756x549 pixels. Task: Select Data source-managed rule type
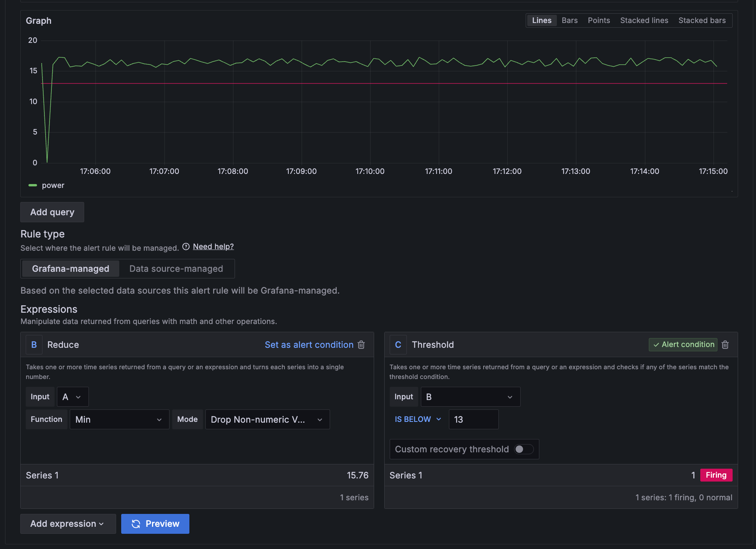coord(176,269)
